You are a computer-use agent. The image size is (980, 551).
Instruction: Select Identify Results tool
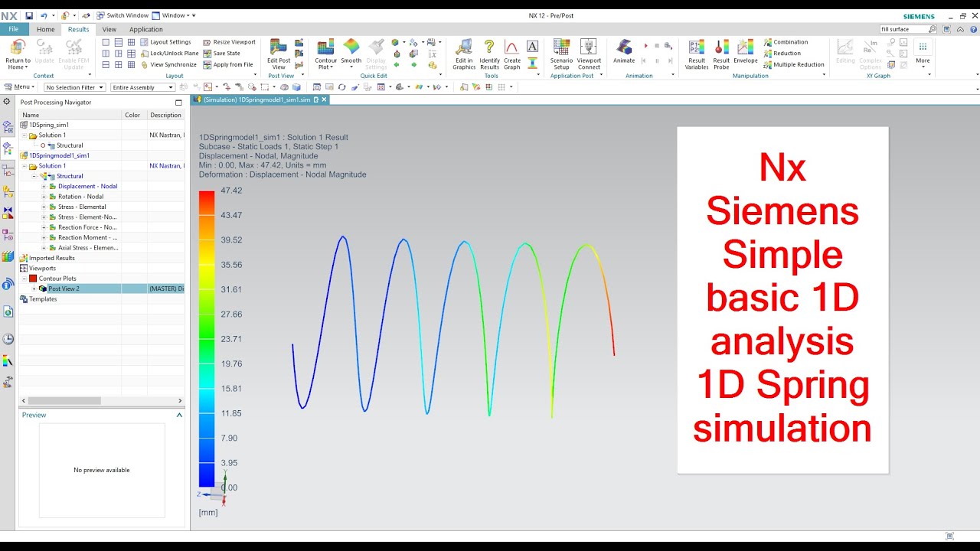(x=489, y=54)
